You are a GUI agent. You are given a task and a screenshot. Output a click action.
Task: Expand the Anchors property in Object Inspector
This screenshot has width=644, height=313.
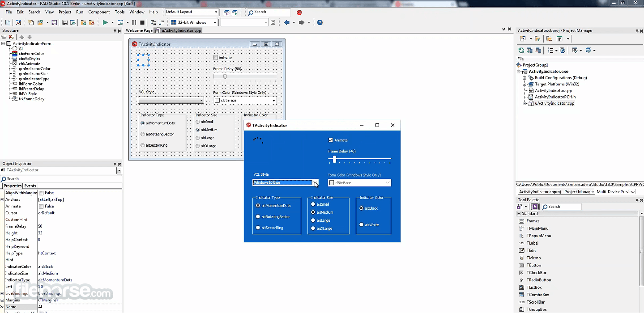[2, 199]
